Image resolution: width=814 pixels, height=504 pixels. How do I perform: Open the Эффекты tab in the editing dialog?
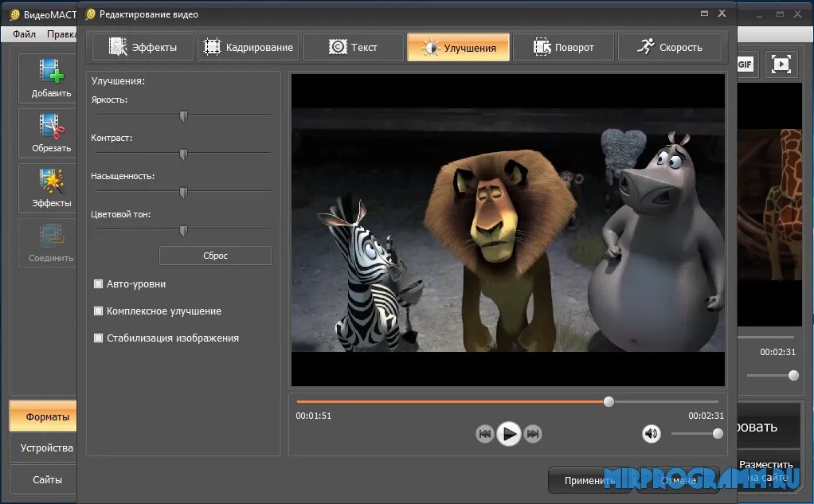tap(143, 47)
